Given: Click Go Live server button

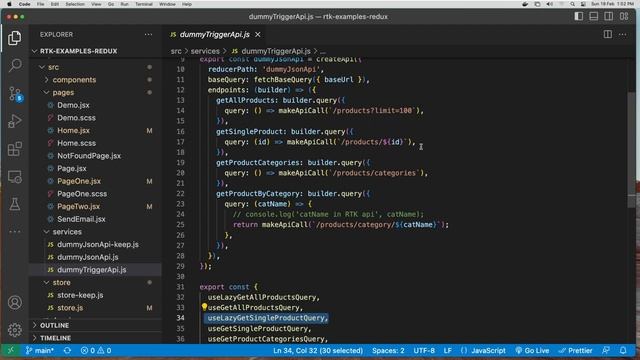Looking at the screenshot, I should (532, 351).
